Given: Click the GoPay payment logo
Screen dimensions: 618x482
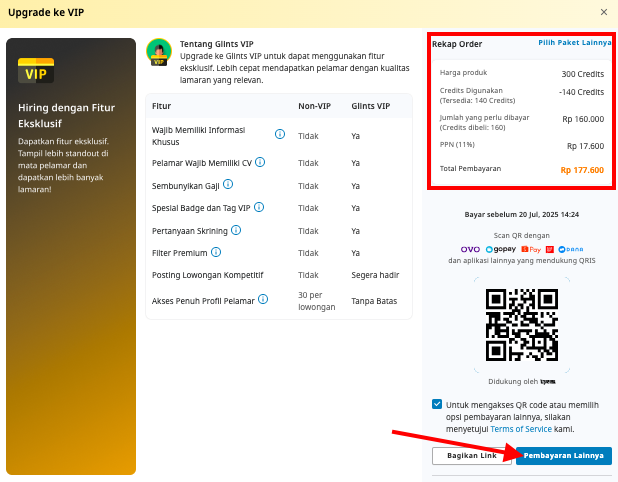Looking at the screenshot, I should click(501, 249).
